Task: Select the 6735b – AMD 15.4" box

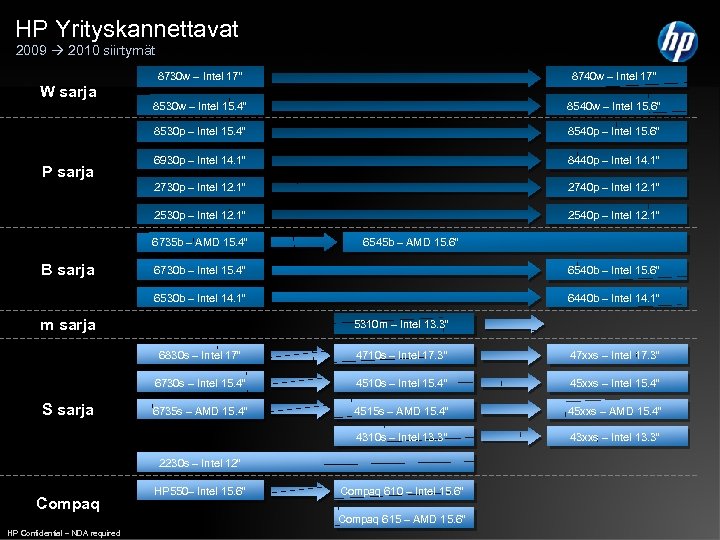Action: pos(200,242)
